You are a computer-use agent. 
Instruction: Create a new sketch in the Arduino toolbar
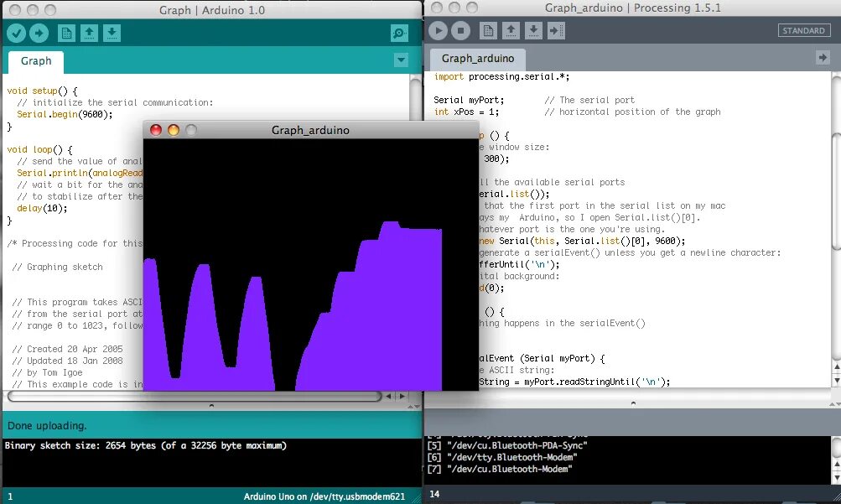pos(66,34)
